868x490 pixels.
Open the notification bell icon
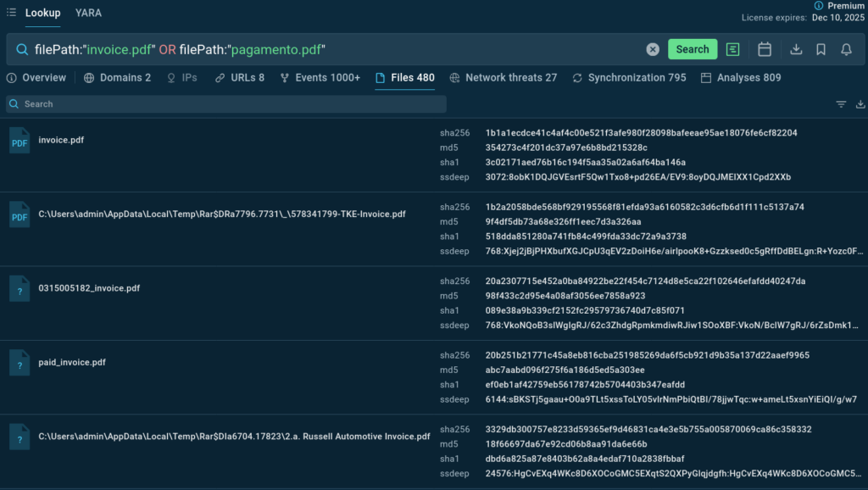coord(846,49)
